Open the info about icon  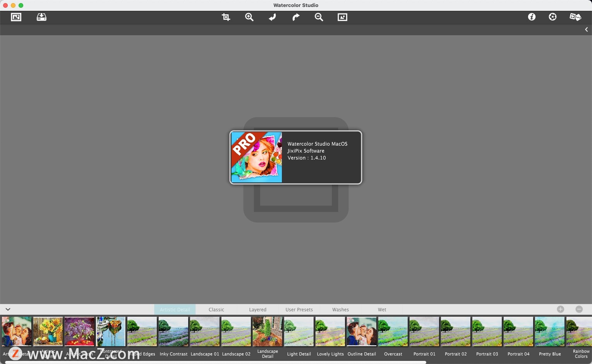532,17
